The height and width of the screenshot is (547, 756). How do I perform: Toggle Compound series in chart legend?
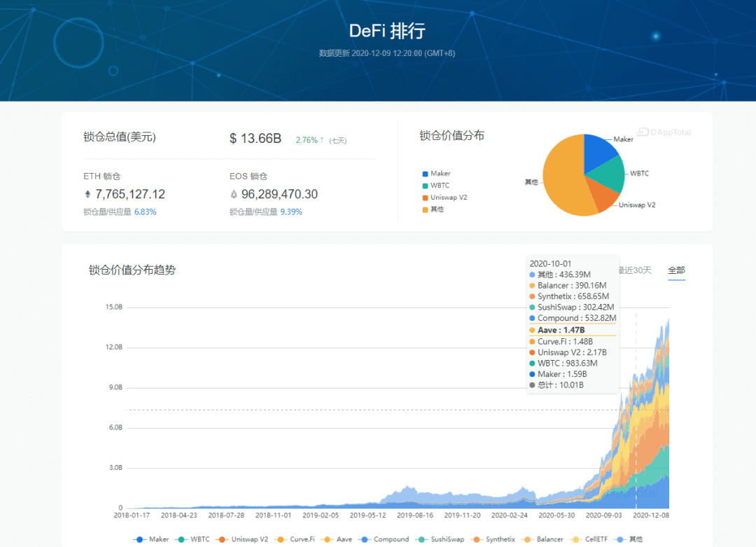click(384, 539)
